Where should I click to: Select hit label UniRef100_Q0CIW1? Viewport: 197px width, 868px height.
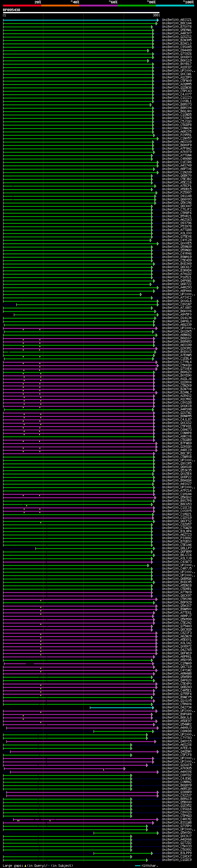point(176,74)
